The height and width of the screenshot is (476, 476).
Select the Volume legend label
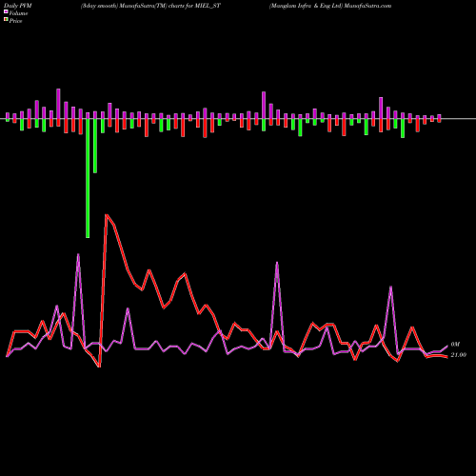point(18,13)
